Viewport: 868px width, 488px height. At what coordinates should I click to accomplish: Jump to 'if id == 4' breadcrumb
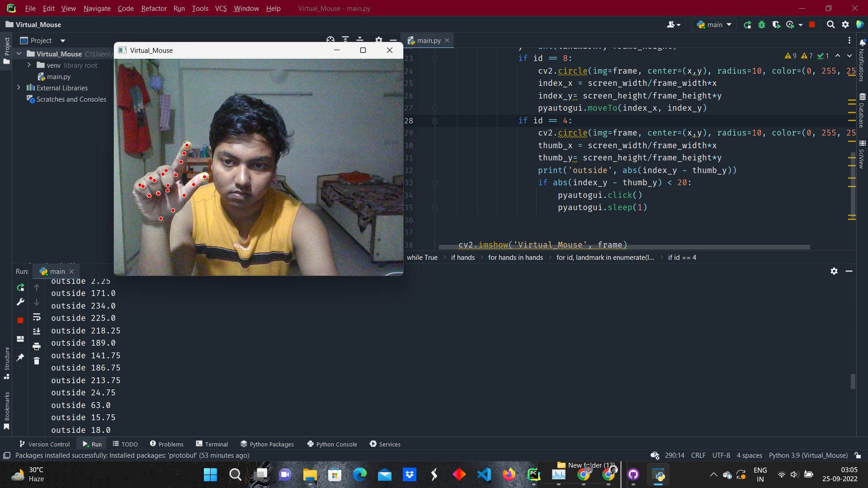tap(681, 257)
